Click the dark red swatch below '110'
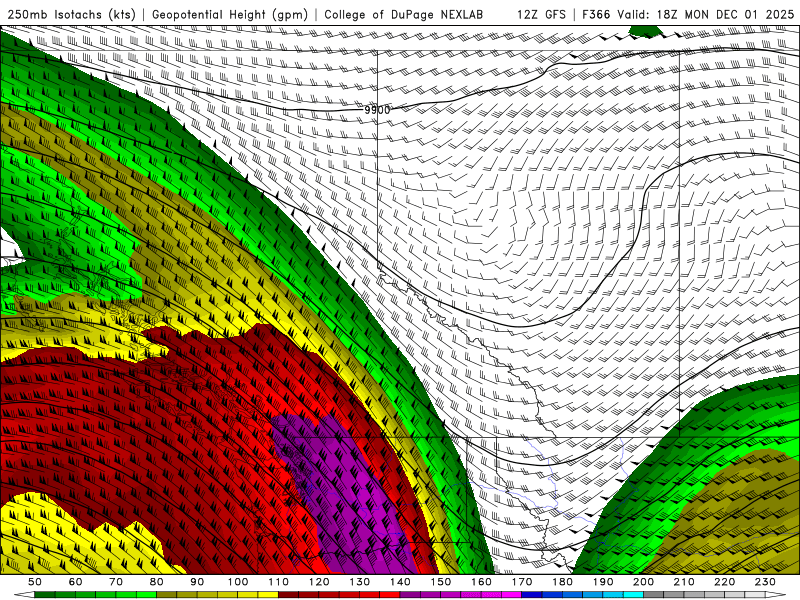The width and height of the screenshot is (800, 600). point(289,595)
